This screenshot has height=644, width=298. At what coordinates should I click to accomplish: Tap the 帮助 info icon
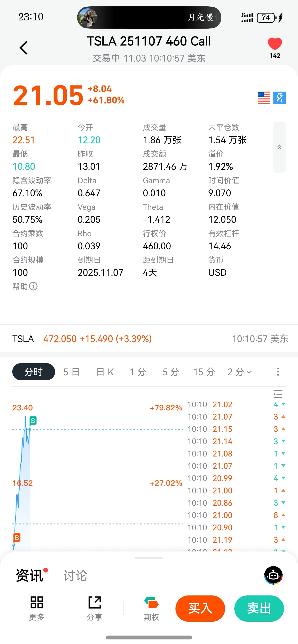pyautogui.click(x=33, y=286)
